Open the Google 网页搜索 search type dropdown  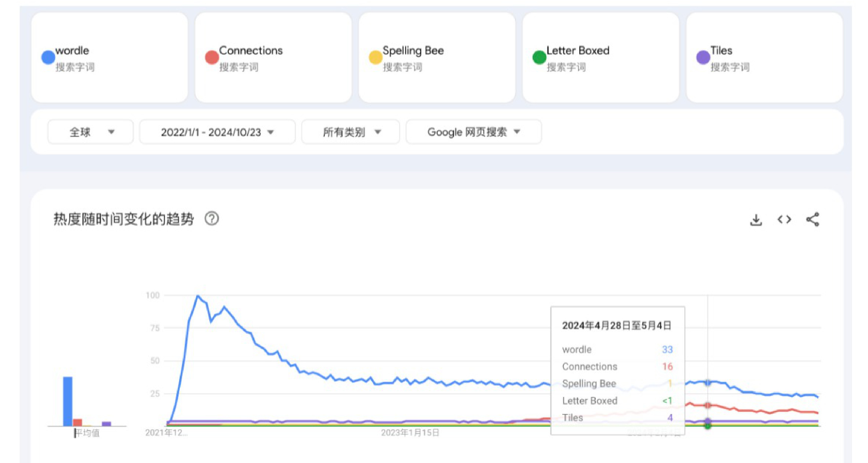pyautogui.click(x=473, y=132)
